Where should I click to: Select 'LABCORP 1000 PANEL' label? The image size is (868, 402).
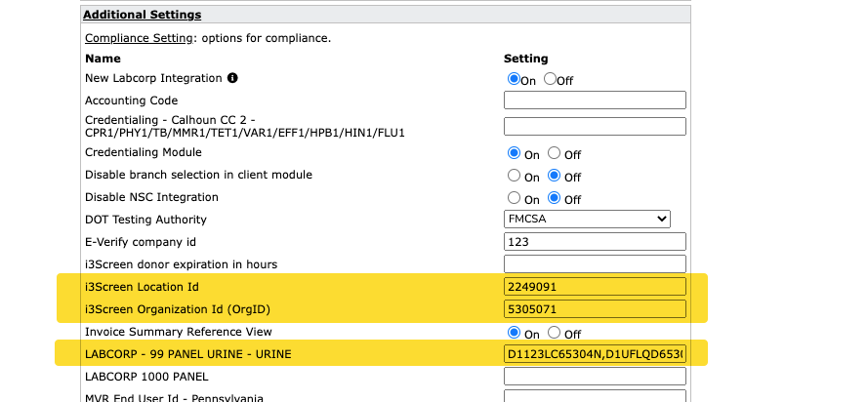[146, 377]
